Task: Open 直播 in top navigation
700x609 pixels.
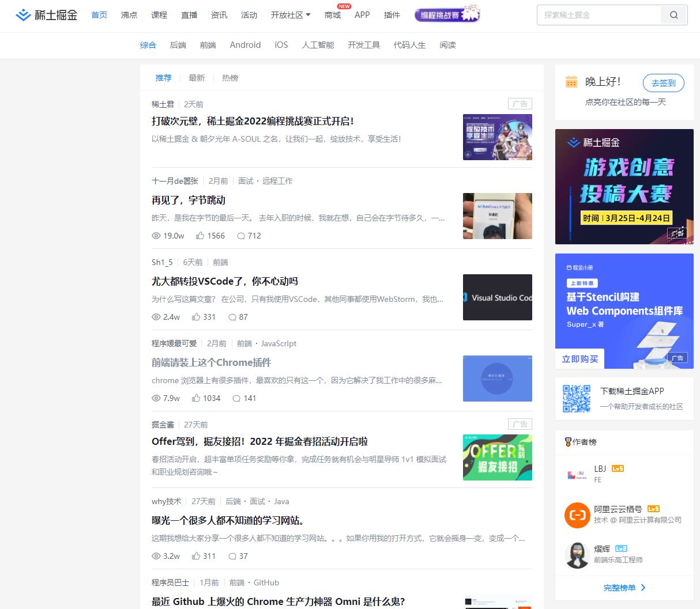Action: tap(189, 15)
